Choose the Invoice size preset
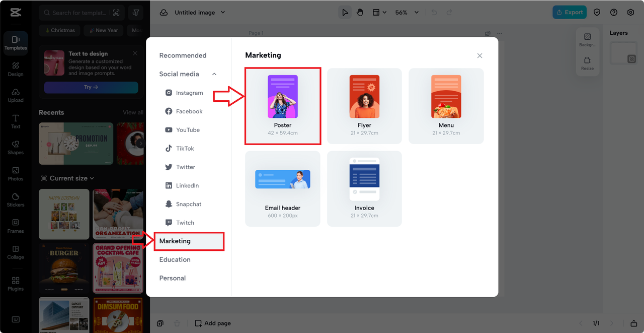644x333 pixels. point(364,189)
